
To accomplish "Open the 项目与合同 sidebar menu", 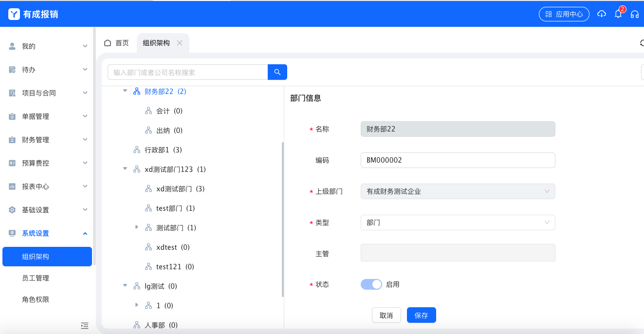I will click(48, 93).
